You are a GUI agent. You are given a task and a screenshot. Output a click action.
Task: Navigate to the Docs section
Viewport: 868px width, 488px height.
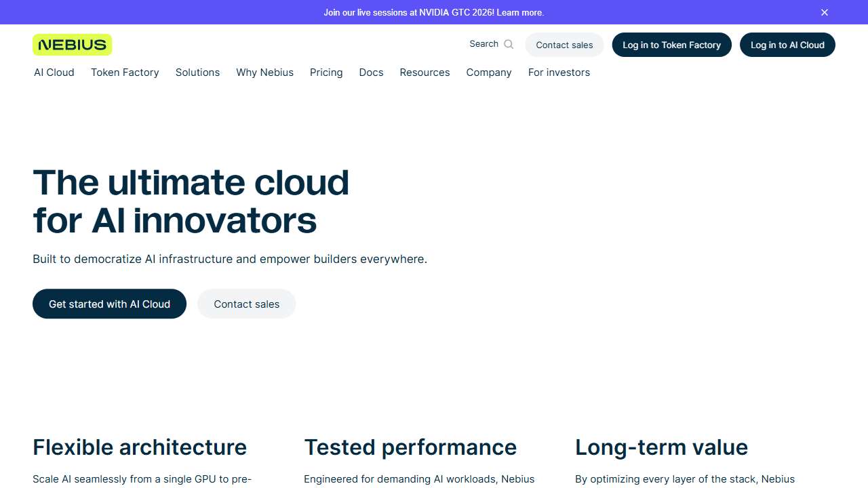371,73
